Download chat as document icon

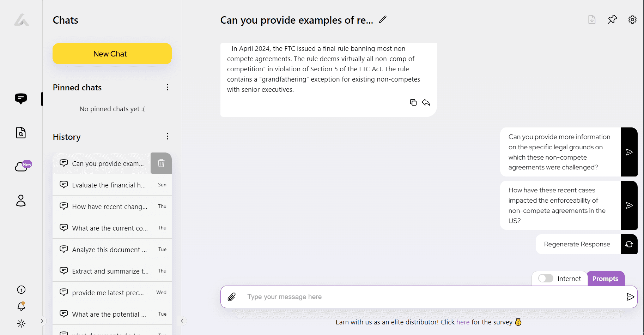[592, 19]
